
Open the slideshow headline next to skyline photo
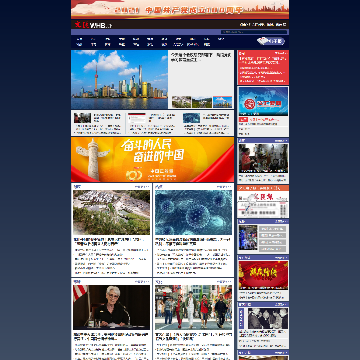(x=201, y=57)
